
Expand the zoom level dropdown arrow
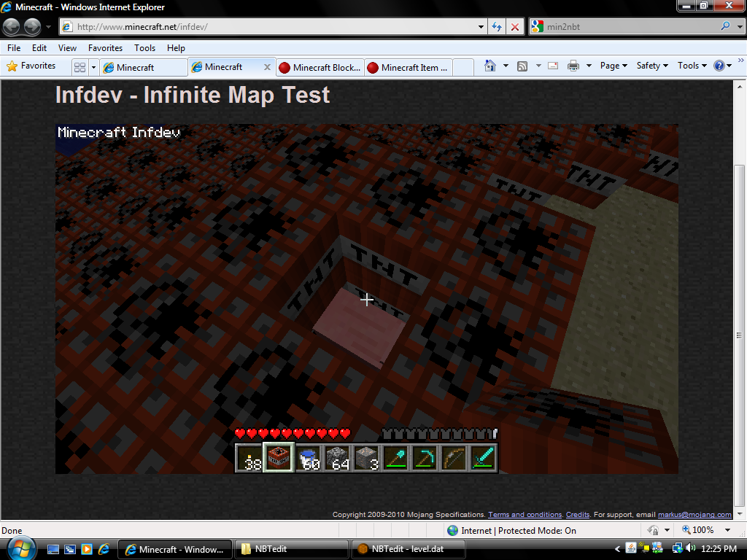coord(727,530)
